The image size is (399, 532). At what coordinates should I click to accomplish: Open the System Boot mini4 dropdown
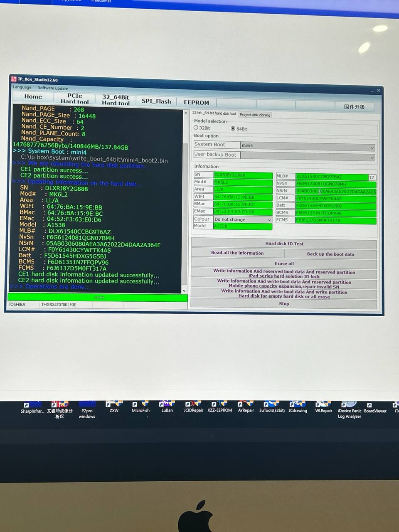coord(308,146)
